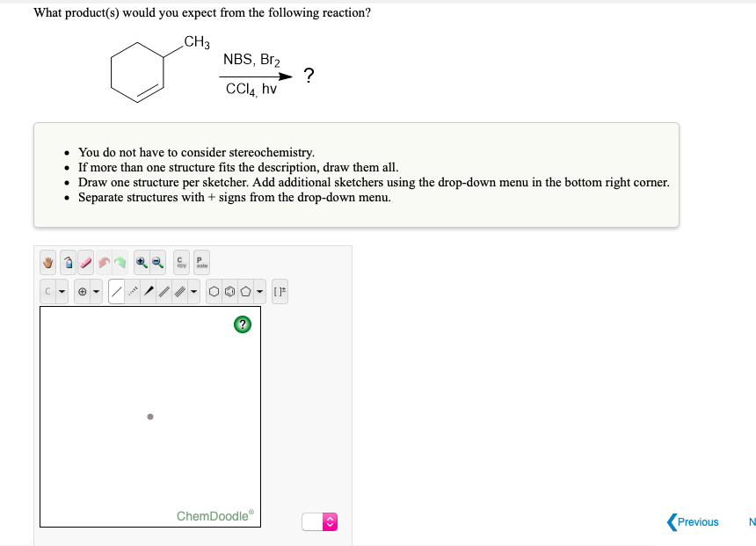
Task: Click the redo arrow icon
Action: [x=119, y=263]
